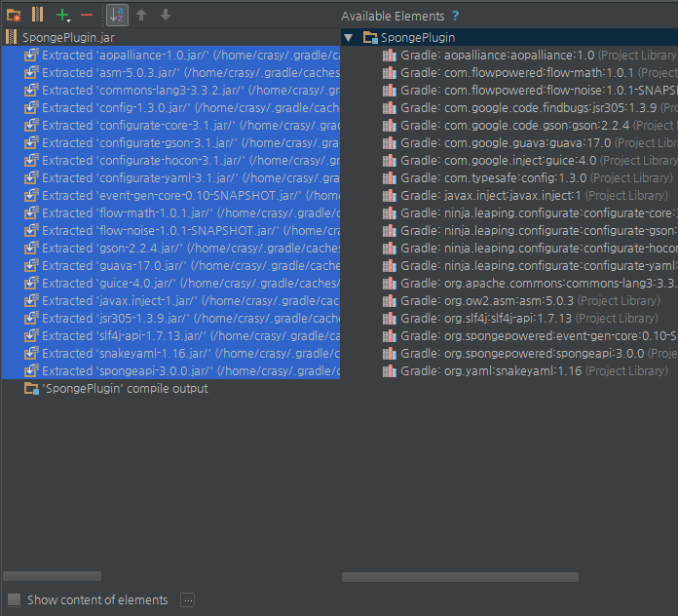This screenshot has width=678, height=616.
Task: Click Extracted 'event-gen-core-0.10-SNAPSHOT.jar/' row
Action: [170, 196]
